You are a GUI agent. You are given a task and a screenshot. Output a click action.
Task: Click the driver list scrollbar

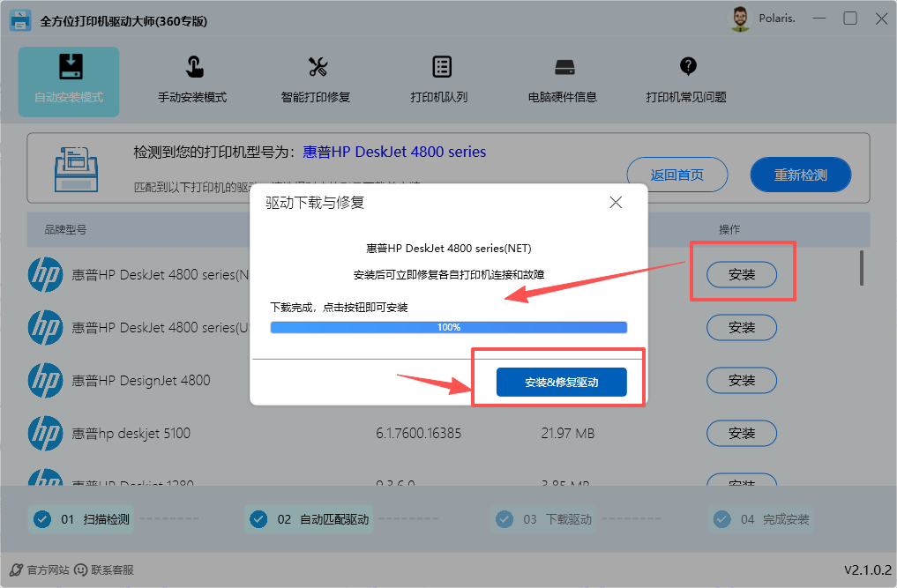[860, 268]
